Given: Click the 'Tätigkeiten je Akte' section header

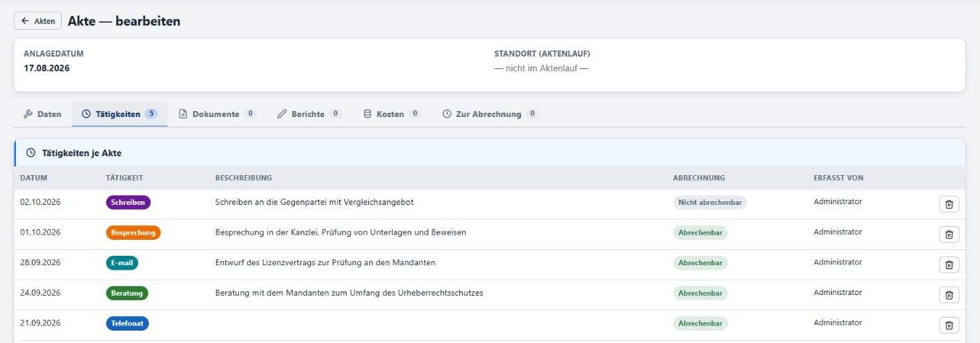Looking at the screenshot, I should click(x=81, y=153).
